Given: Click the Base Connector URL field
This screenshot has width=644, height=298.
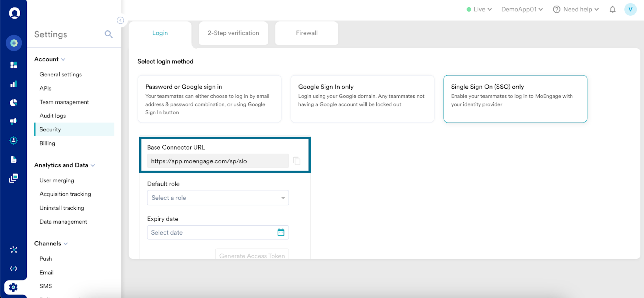Looking at the screenshot, I should pyautogui.click(x=218, y=161).
